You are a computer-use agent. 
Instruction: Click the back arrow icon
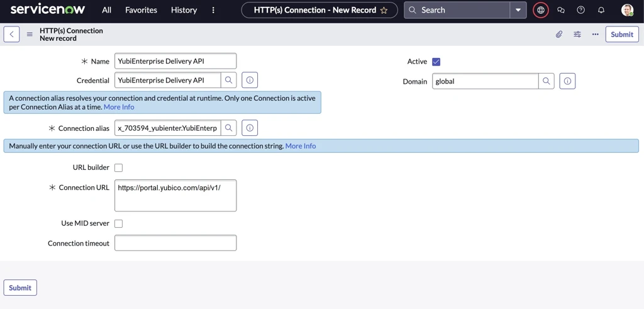pyautogui.click(x=11, y=35)
